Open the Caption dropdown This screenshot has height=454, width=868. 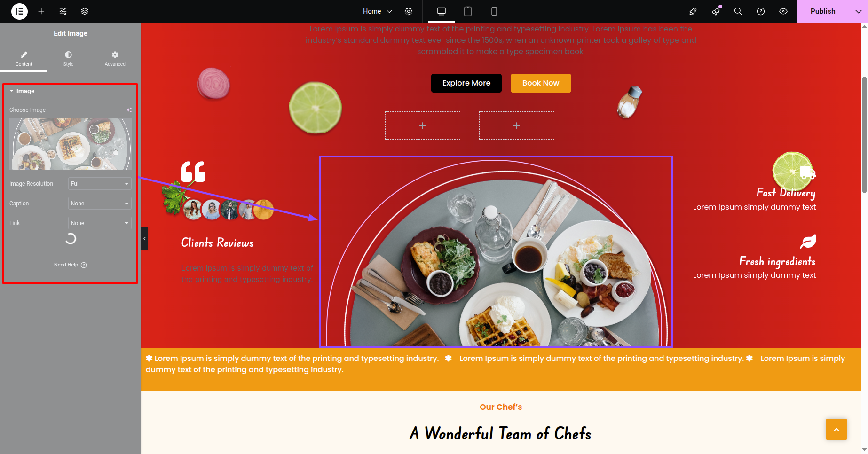pos(100,204)
